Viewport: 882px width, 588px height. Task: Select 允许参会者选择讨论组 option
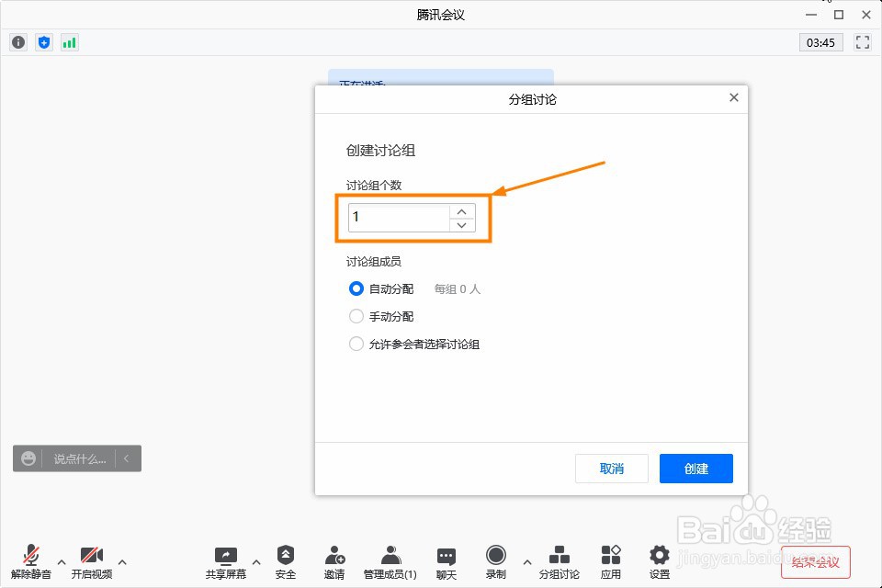pos(414,344)
